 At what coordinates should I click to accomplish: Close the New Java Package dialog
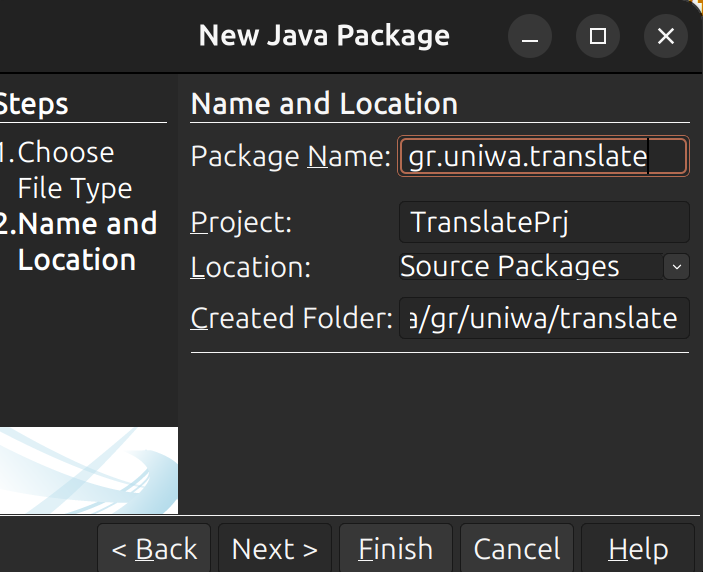coord(666,36)
